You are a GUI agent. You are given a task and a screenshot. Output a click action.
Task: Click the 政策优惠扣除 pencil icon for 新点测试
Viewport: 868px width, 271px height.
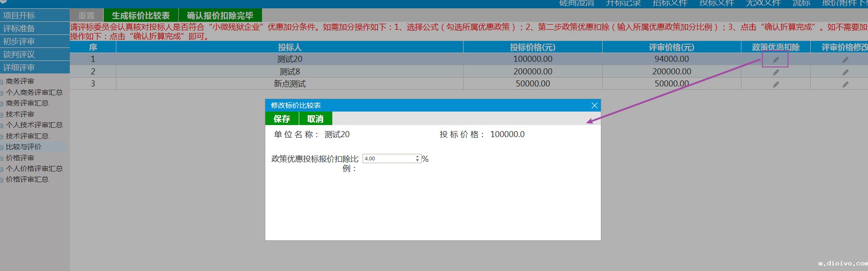click(x=775, y=84)
